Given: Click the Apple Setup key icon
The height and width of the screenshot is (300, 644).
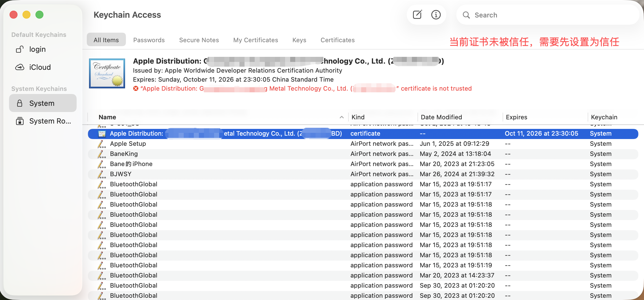Looking at the screenshot, I should click(101, 144).
